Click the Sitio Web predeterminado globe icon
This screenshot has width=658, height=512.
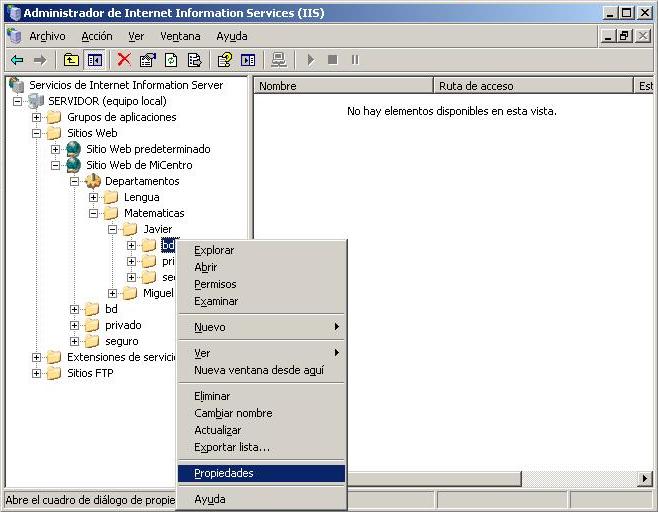point(73,149)
